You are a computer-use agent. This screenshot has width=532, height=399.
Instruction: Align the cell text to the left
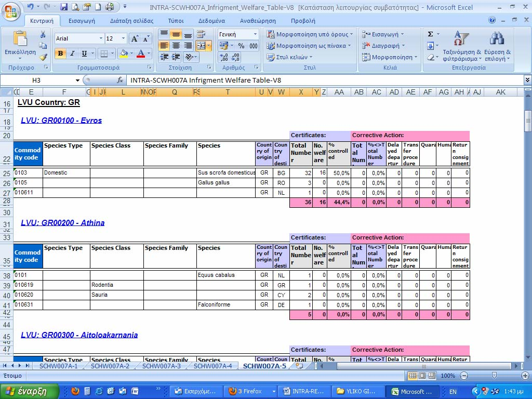click(164, 46)
